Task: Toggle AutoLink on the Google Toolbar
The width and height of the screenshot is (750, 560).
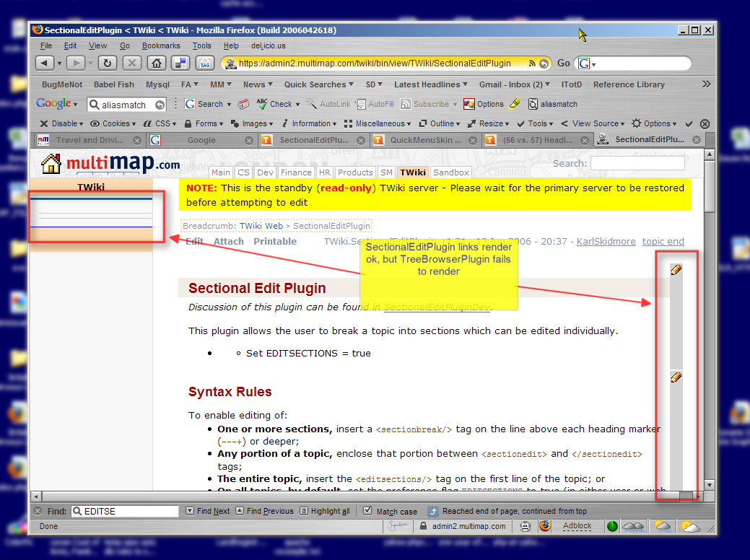Action: 333,104
